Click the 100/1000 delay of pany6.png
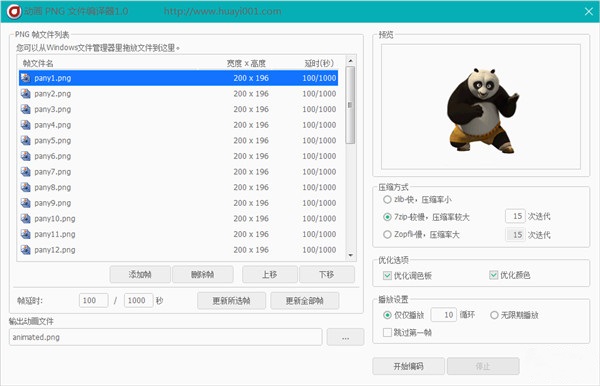This screenshot has height=386, width=600. (319, 156)
